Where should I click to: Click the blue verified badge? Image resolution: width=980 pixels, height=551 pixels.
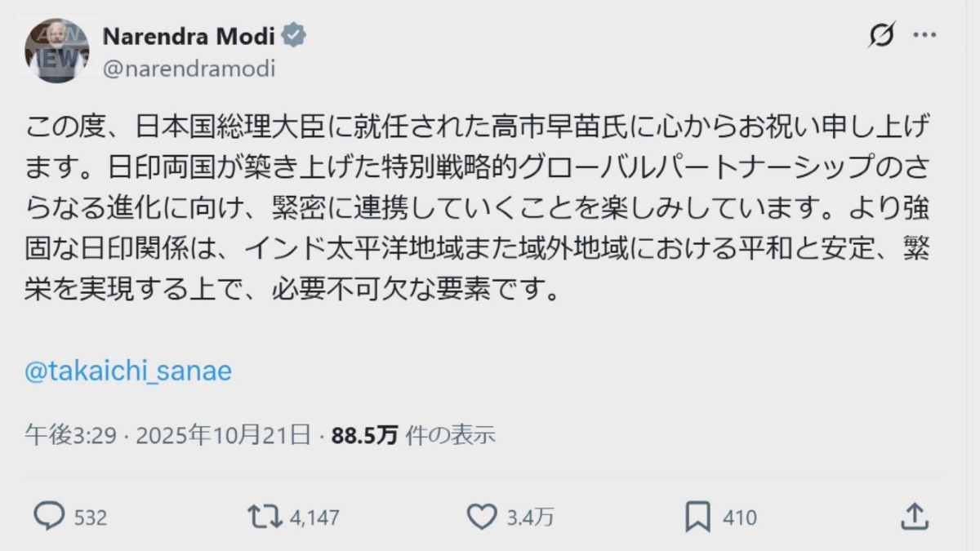(294, 36)
